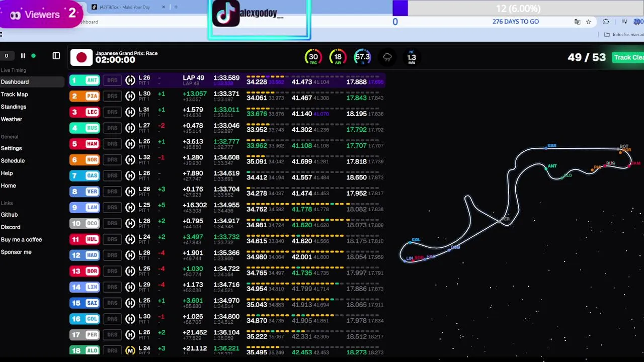Select the HAD driver badge in position 12

[85, 255]
